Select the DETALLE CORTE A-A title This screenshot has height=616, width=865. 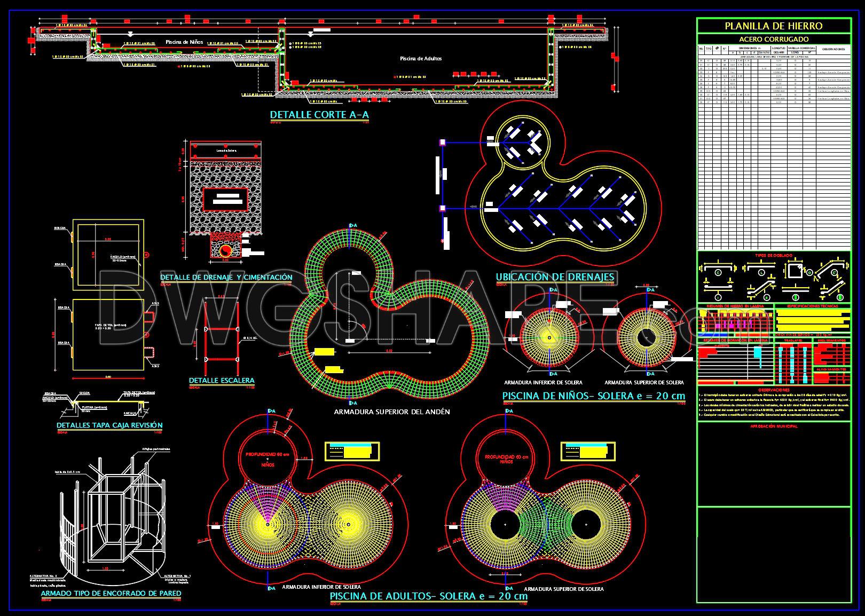tap(319, 115)
